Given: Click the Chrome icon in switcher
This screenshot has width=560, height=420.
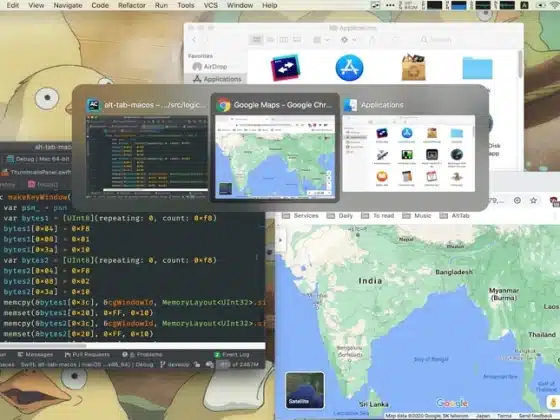Looking at the screenshot, I should pyautogui.click(x=224, y=105).
